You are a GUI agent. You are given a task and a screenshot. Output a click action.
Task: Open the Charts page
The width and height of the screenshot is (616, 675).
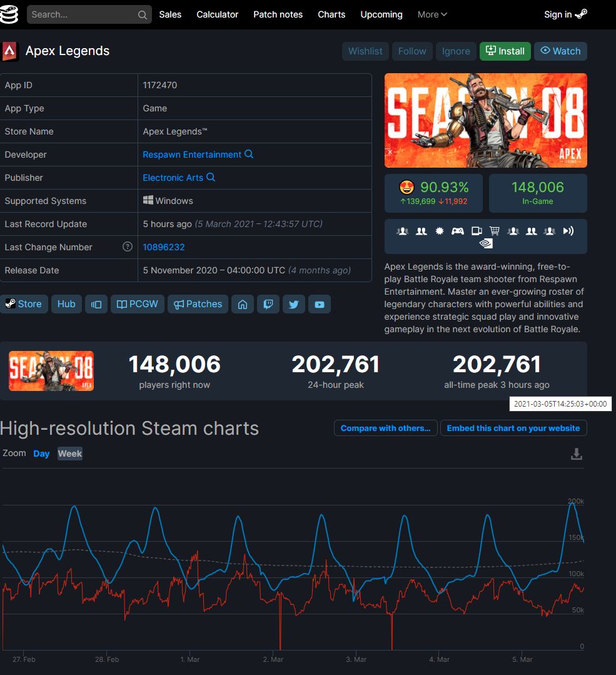coord(331,14)
